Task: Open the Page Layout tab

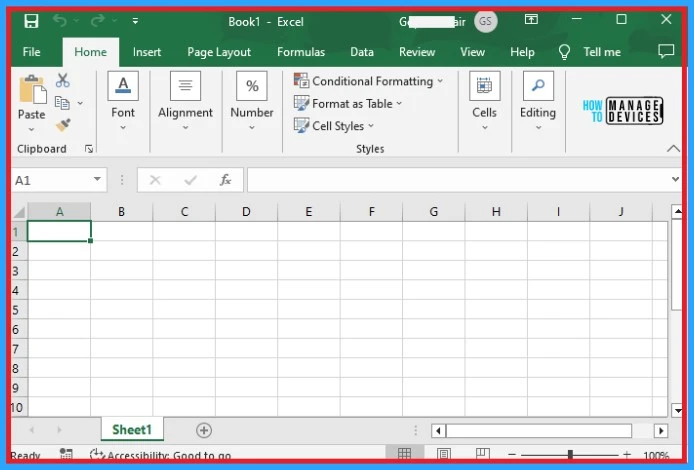Action: (x=219, y=52)
